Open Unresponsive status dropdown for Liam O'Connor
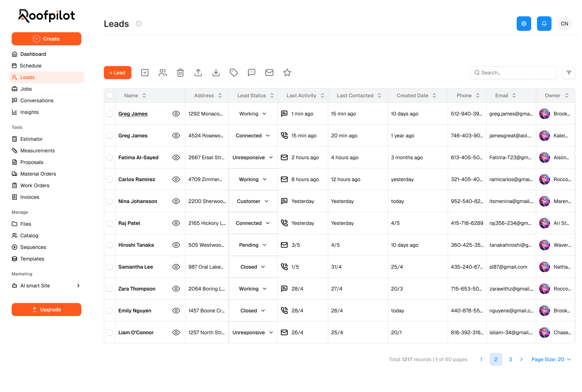582x392 pixels. 253,332
